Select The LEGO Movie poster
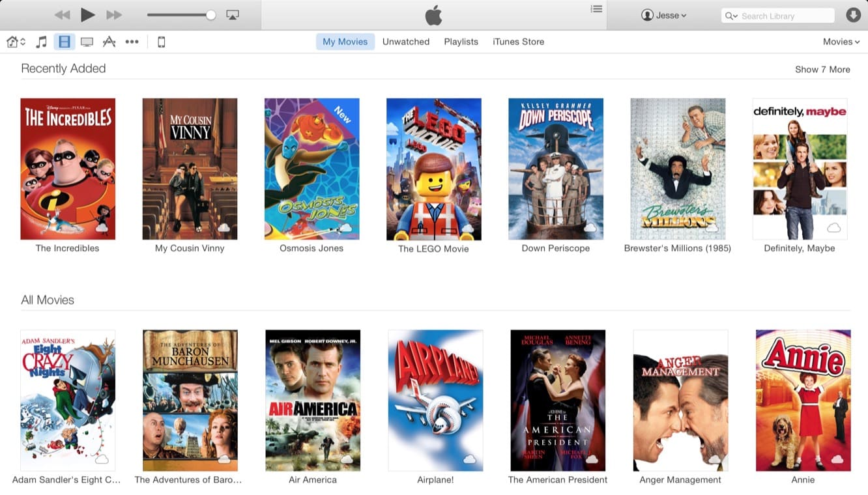868x495 pixels. pyautogui.click(x=434, y=169)
